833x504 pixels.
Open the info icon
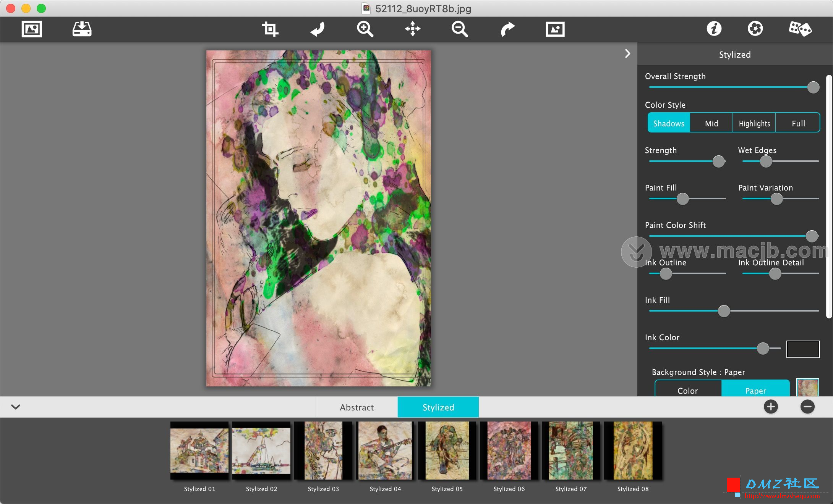714,29
